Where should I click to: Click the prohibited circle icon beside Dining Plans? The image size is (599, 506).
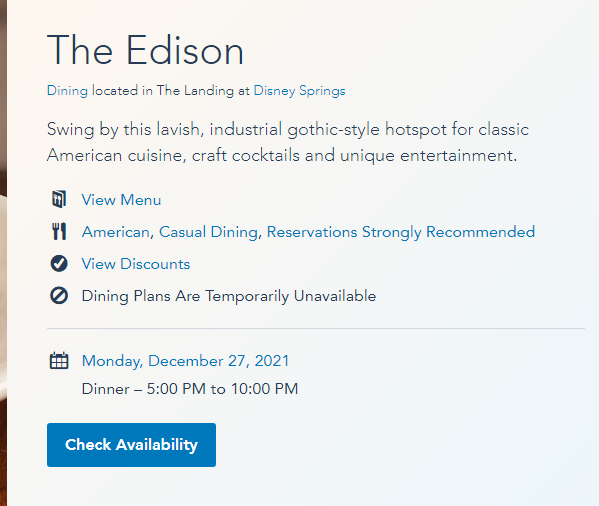(59, 296)
